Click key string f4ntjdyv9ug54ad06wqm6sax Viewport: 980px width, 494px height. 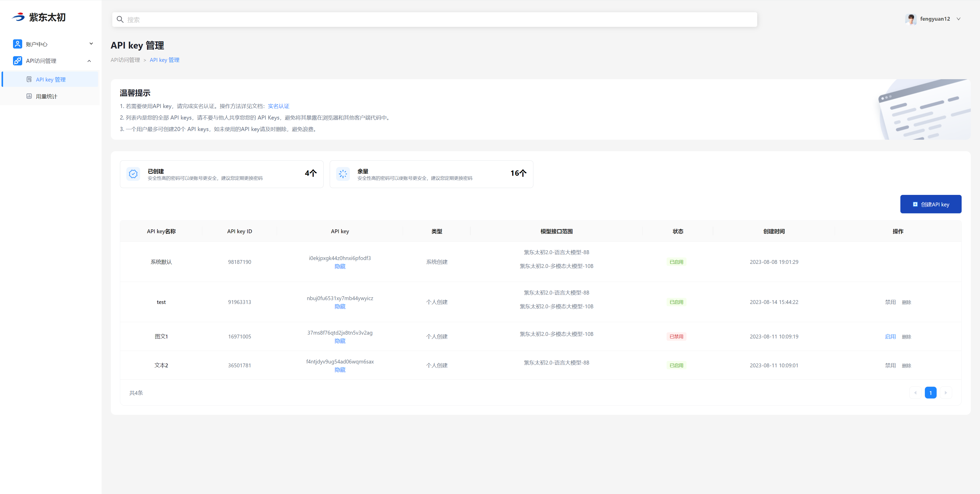[340, 362]
